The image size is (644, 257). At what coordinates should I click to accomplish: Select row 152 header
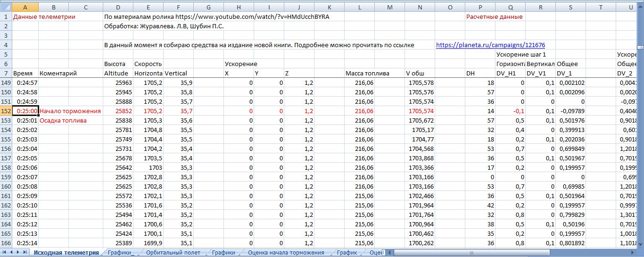[6, 111]
